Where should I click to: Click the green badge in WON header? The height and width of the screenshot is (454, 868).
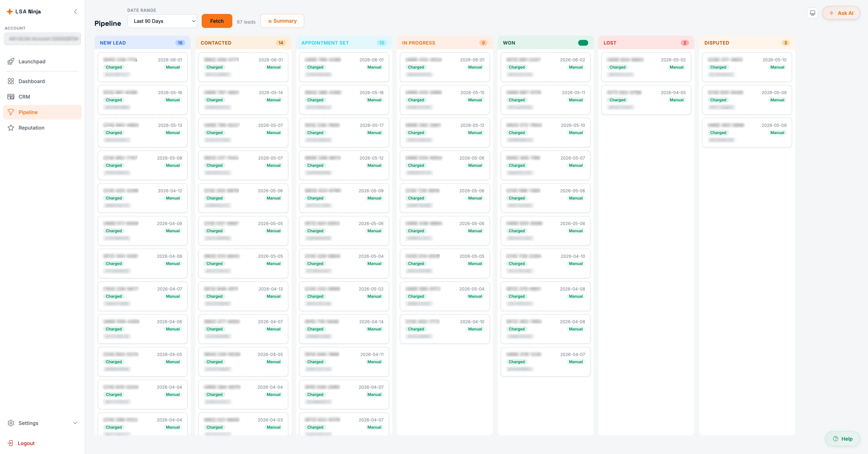click(583, 43)
